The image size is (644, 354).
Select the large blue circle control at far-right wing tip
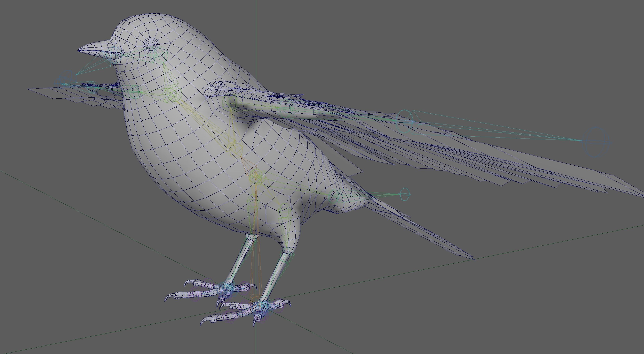pos(596,142)
